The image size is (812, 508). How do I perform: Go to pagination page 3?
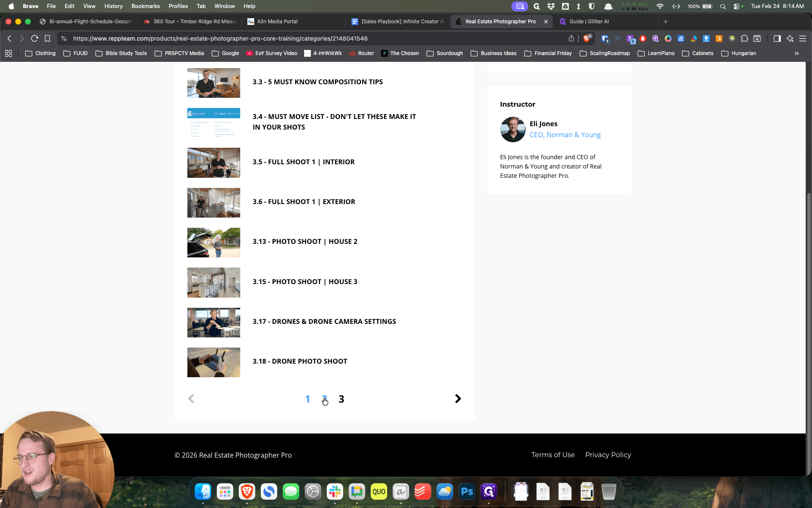click(x=341, y=399)
